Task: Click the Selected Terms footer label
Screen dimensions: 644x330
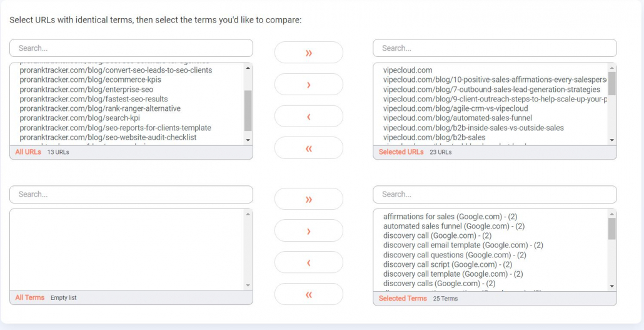Action: pyautogui.click(x=403, y=298)
